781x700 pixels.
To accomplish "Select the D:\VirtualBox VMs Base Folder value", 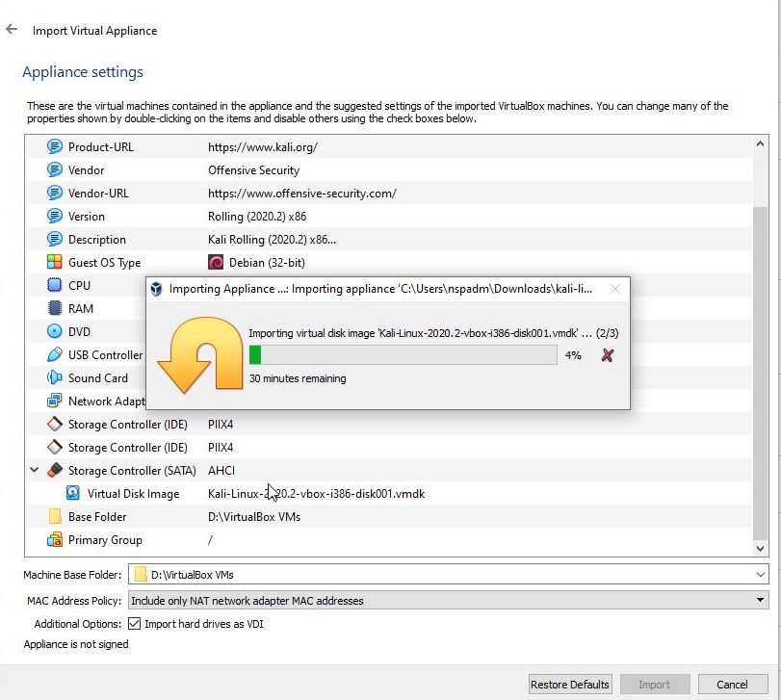I will coord(254,517).
